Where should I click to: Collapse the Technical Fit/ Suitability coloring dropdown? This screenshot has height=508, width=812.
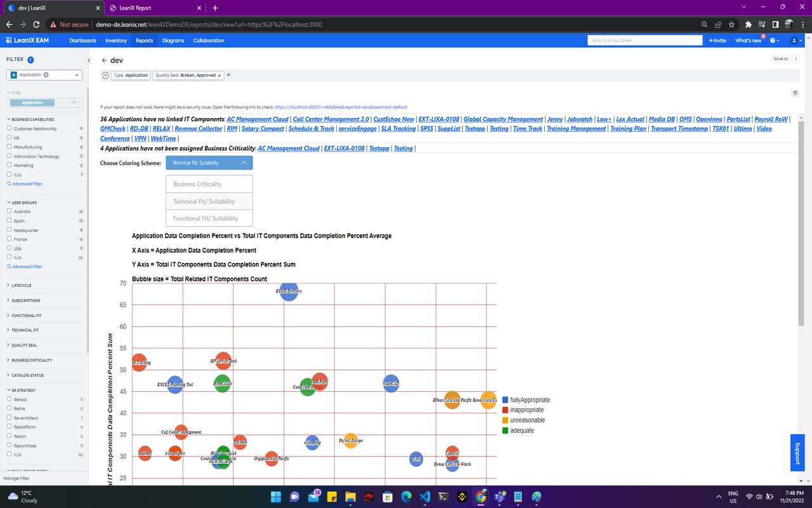pyautogui.click(x=209, y=163)
